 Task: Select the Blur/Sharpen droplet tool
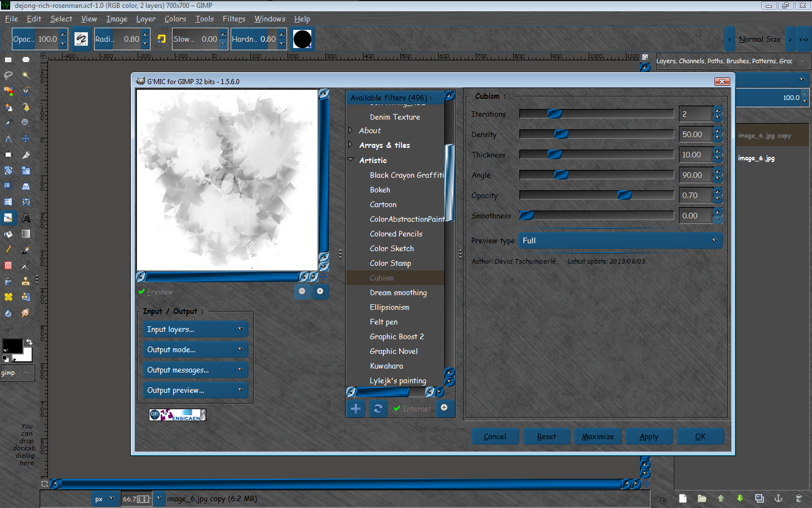8,313
